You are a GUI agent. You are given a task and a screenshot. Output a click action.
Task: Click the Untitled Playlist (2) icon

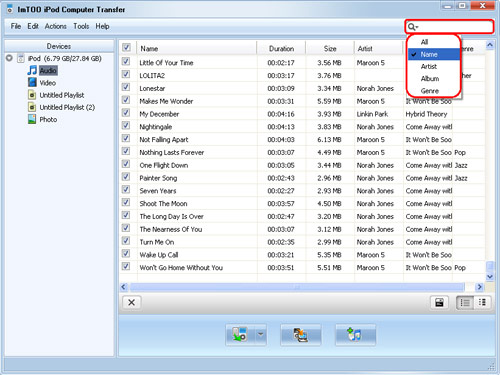coord(32,107)
